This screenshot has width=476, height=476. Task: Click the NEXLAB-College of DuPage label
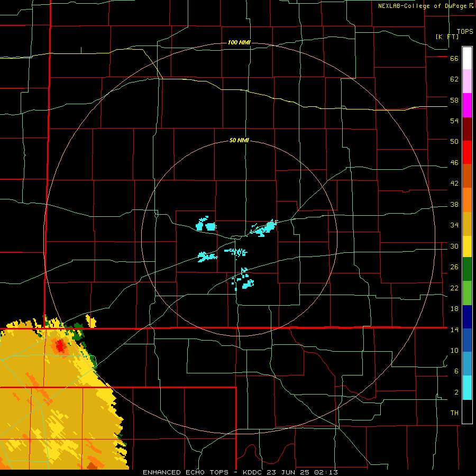422,6
